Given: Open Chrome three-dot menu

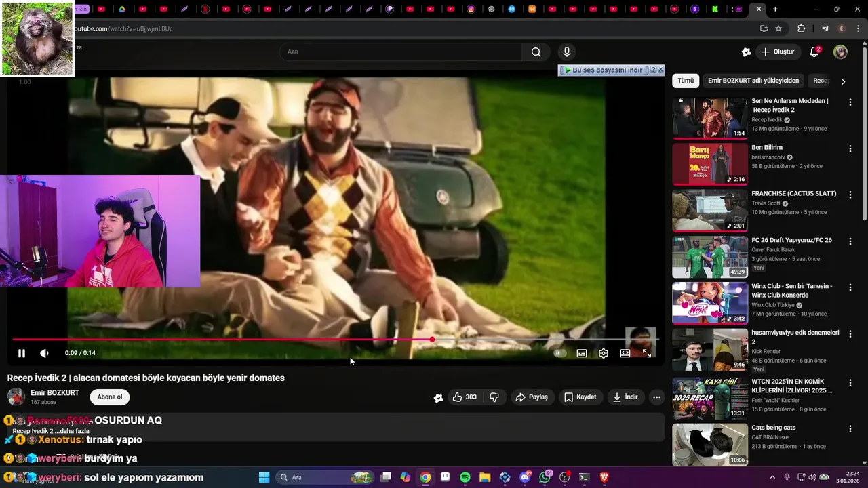Looking at the screenshot, I should 859,28.
